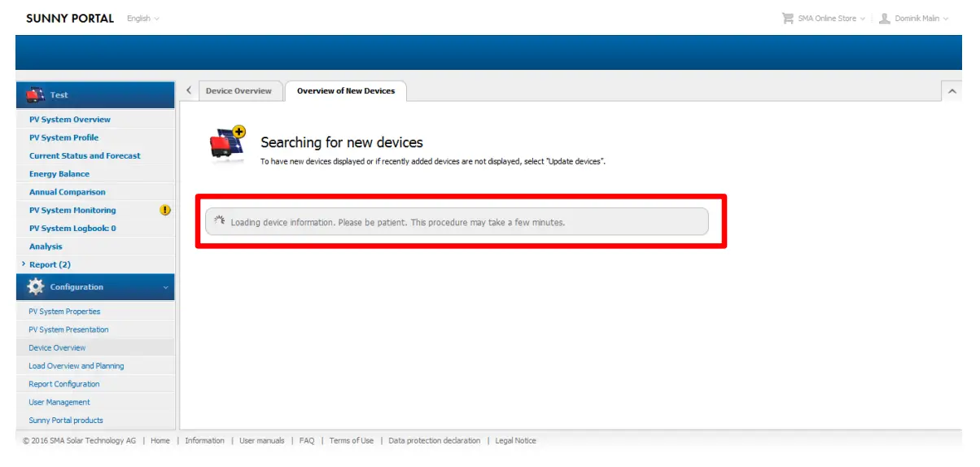The height and width of the screenshot is (467, 980).
Task: Open Report (2) menu item
Action: click(x=50, y=264)
